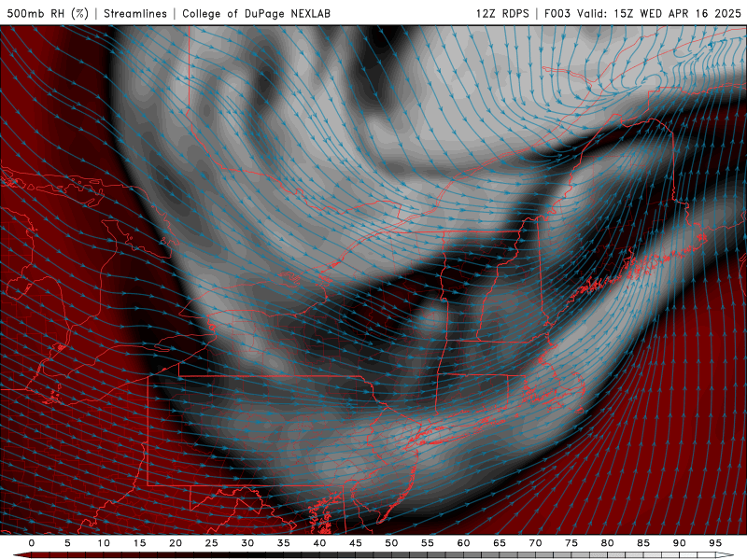The height and width of the screenshot is (560, 747).
Task: Click the 35 label on the colorbar
Action: coord(284,543)
